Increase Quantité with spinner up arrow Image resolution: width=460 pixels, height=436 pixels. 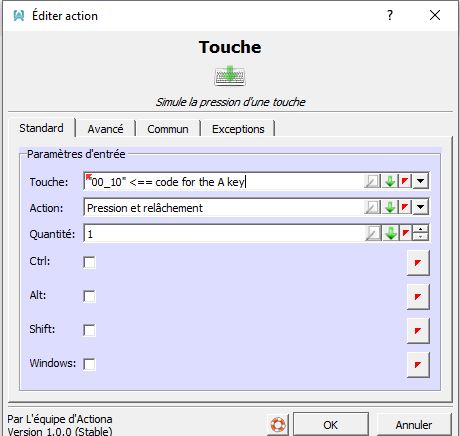pos(421,229)
